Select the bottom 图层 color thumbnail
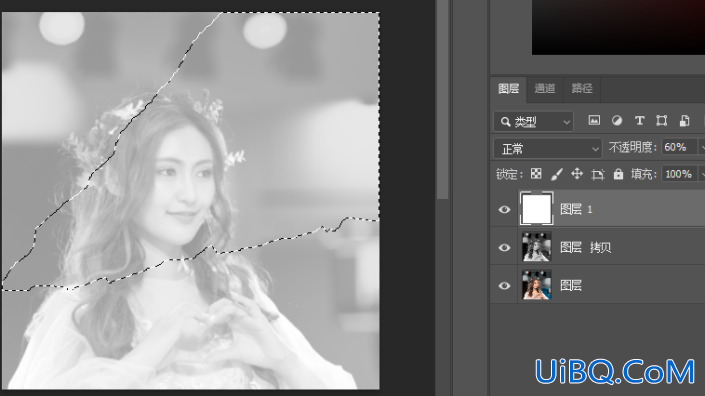Viewport: 705px width, 396px height. pos(536,285)
